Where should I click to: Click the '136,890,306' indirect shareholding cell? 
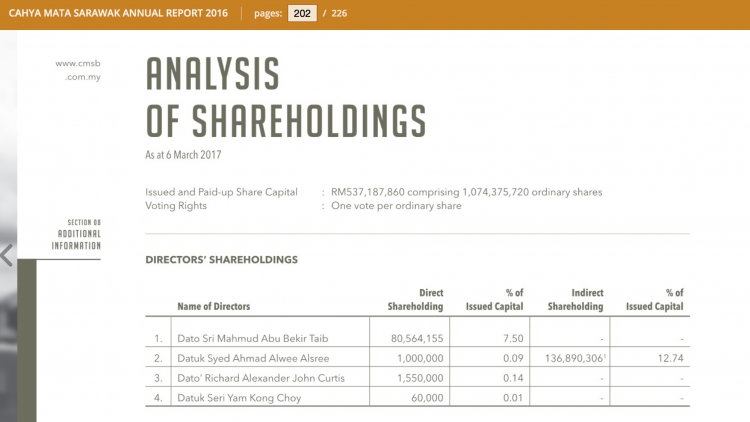[575, 358]
